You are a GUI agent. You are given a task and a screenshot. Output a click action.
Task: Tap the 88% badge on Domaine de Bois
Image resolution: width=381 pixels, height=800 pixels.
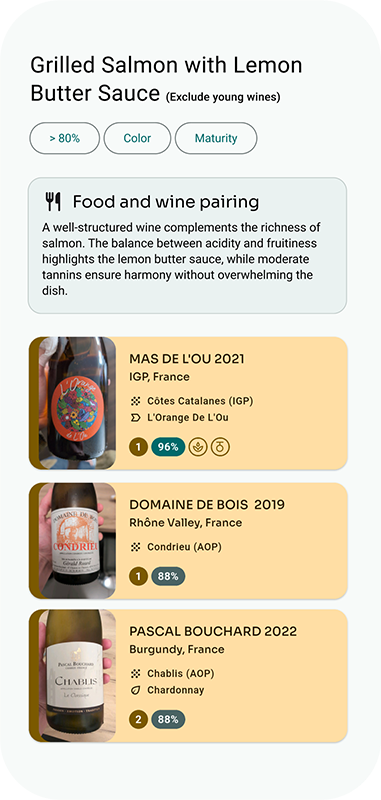tap(168, 577)
